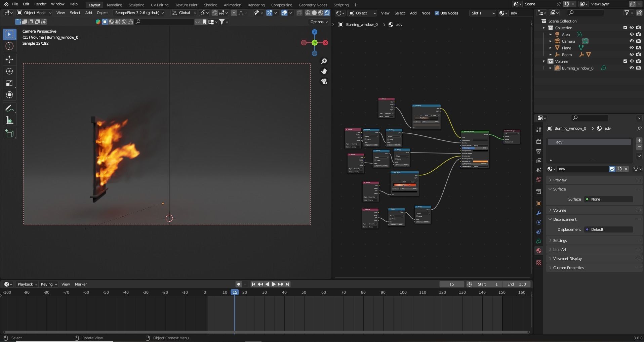Click the frame 15 playhead marker
Image resolution: width=644 pixels, height=342 pixels.
(x=235, y=292)
